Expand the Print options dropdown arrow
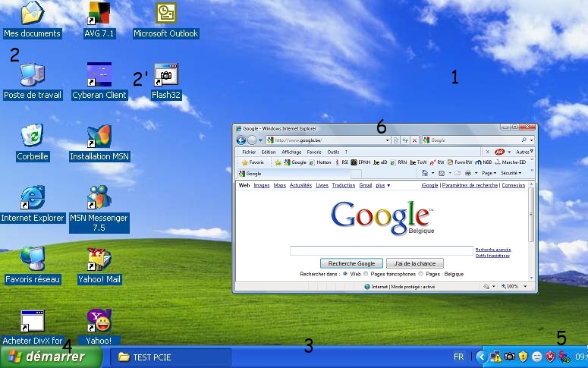This screenshot has height=368, width=588. (x=476, y=173)
